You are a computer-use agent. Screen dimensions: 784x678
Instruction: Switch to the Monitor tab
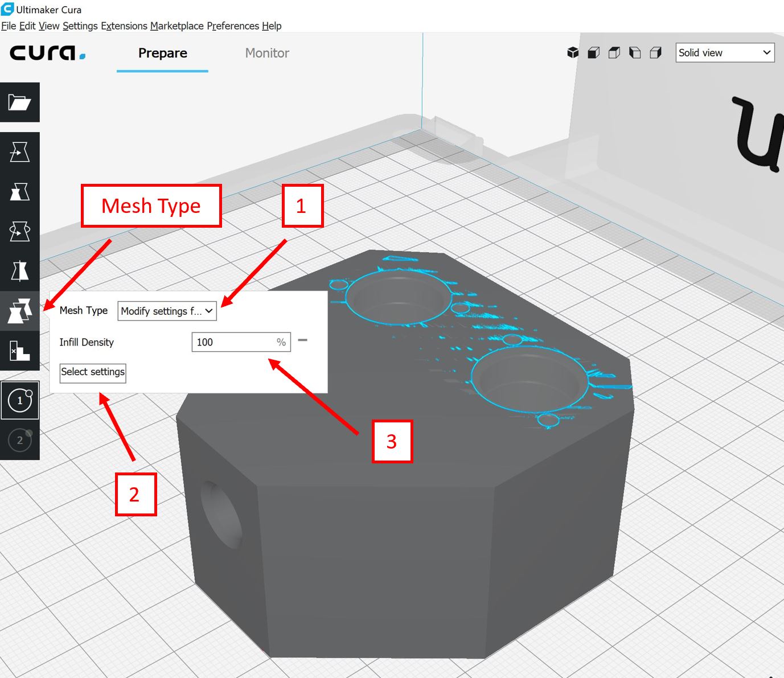267,53
